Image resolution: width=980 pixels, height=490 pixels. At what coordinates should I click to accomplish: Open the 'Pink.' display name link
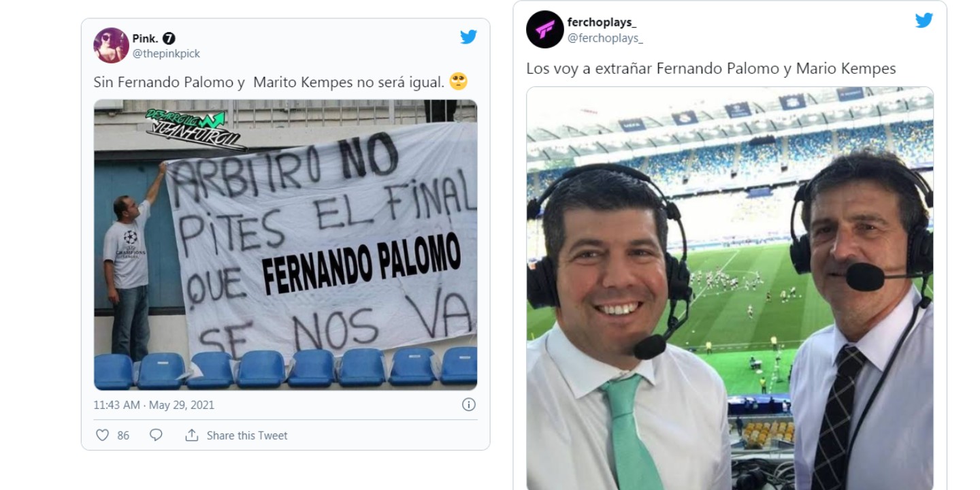pos(145,39)
